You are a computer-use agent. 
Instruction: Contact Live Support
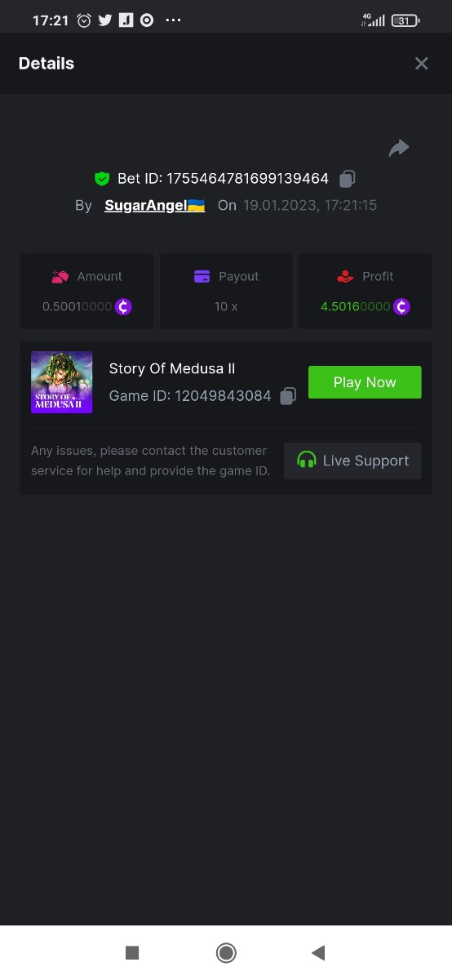point(352,461)
